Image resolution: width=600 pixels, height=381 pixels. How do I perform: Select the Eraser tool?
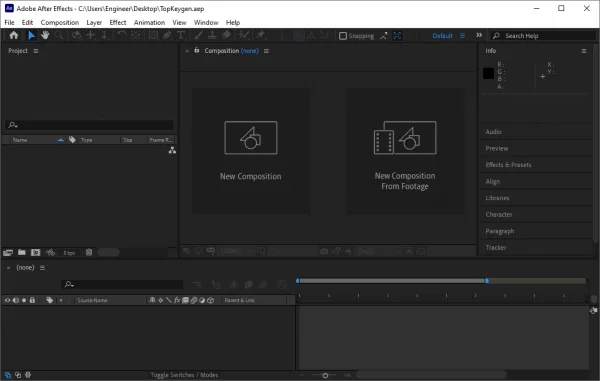tap(226, 35)
